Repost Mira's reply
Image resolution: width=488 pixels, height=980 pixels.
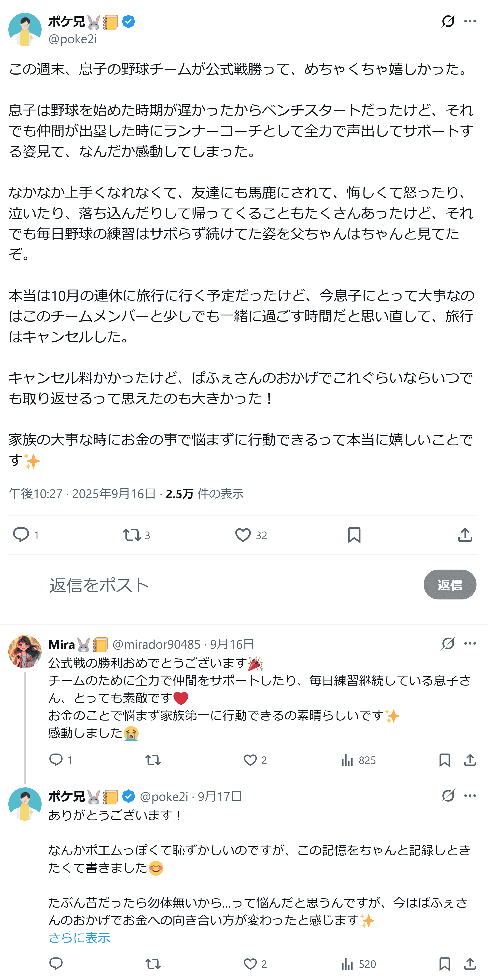153,760
